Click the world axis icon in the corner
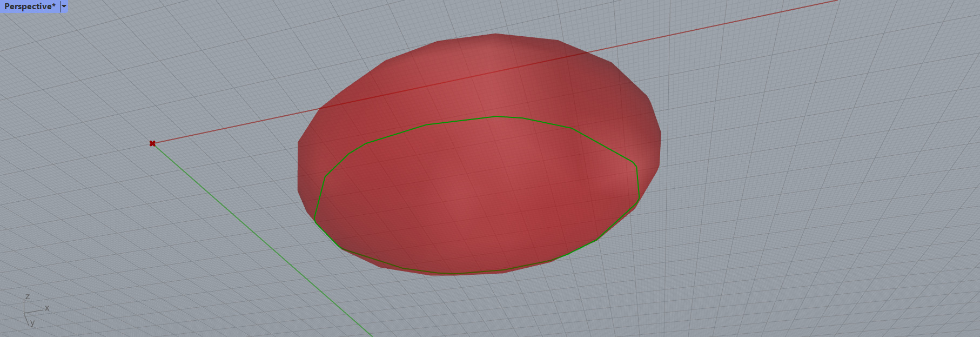This screenshot has width=980, height=337. coord(27,312)
